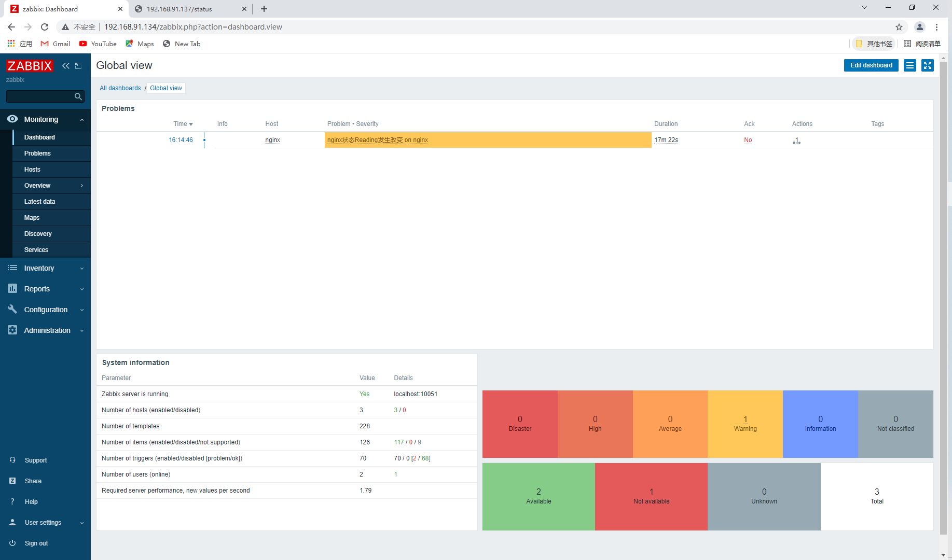Enter kiosk fullscreen mode icon
This screenshot has height=560, width=952.
[x=928, y=65]
